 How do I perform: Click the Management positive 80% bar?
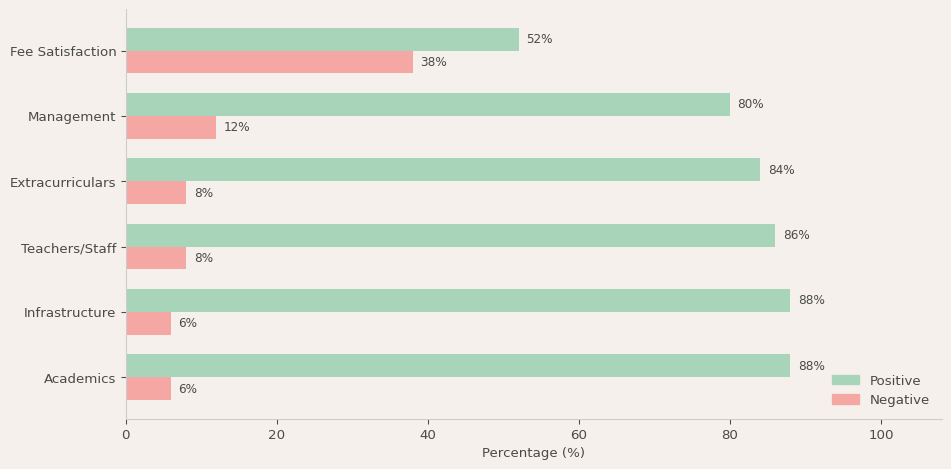tap(428, 105)
